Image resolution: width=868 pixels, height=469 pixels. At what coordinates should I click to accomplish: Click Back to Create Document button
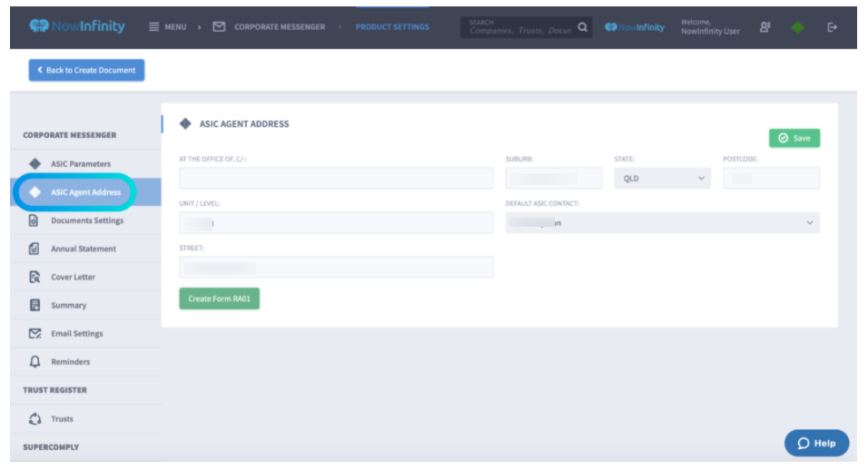86,70
